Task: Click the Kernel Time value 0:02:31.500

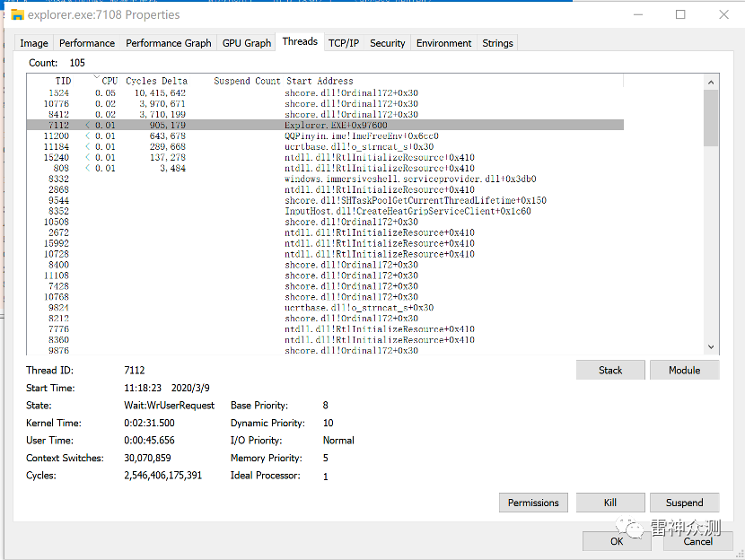Action: pyautogui.click(x=149, y=423)
